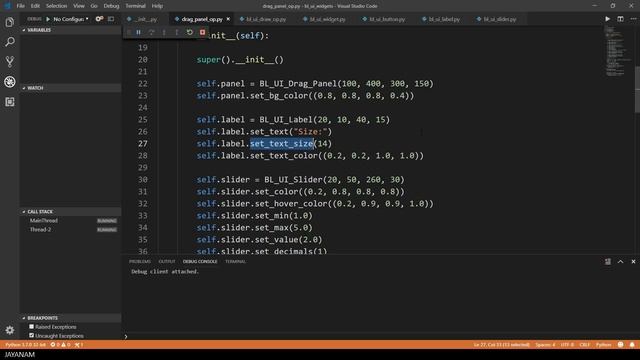Select the Debug Console panel tab
Image resolution: width=640 pixels, height=360 pixels.
click(x=200, y=262)
